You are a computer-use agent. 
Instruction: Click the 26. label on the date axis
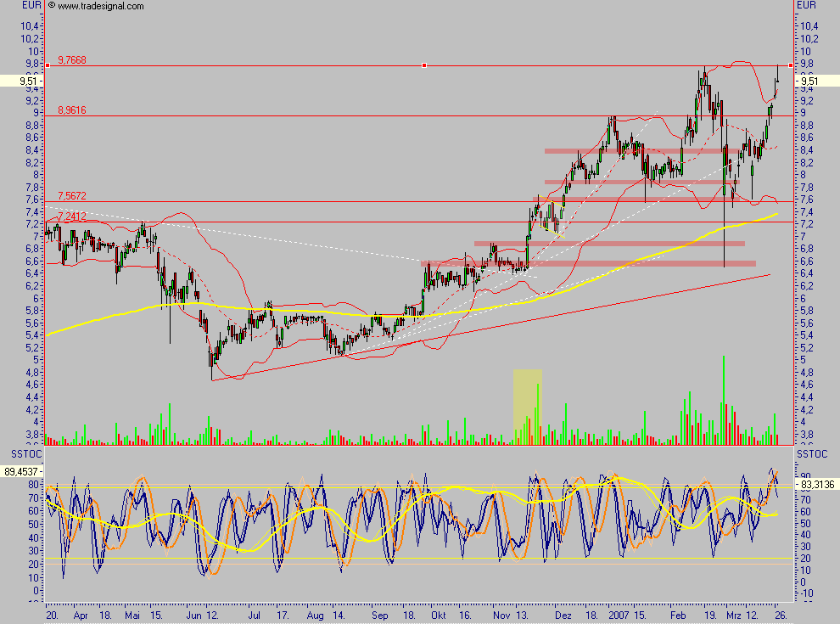[x=781, y=616]
